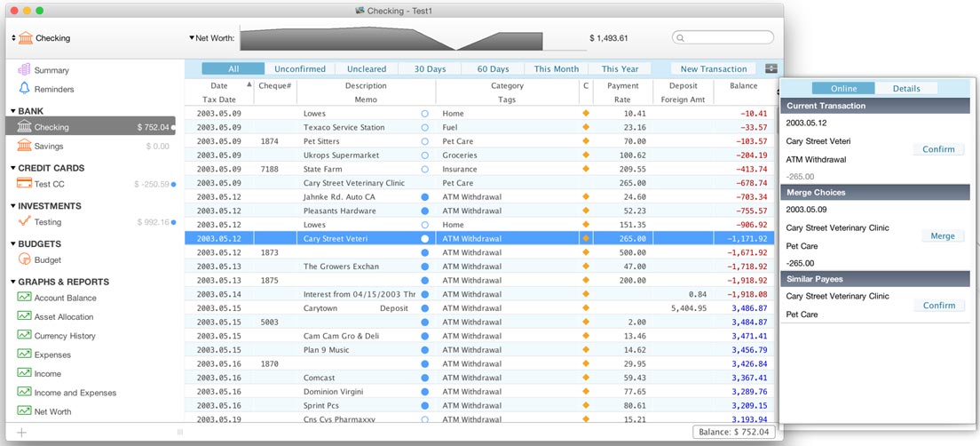The height and width of the screenshot is (446, 980).
Task: Click the New Transaction button
Action: [x=713, y=68]
